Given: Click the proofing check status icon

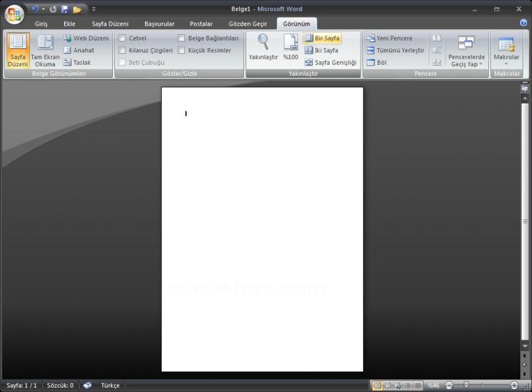Looking at the screenshot, I should [x=87, y=385].
